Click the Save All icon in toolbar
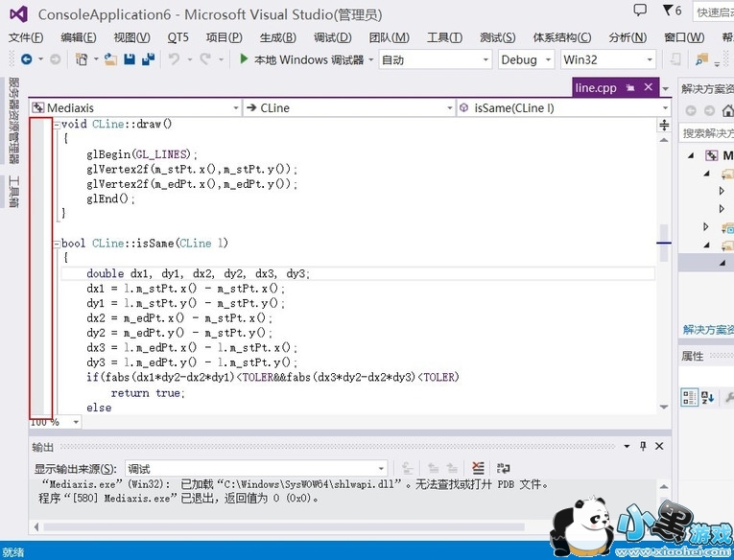Image resolution: width=734 pixels, height=560 pixels. (x=149, y=59)
